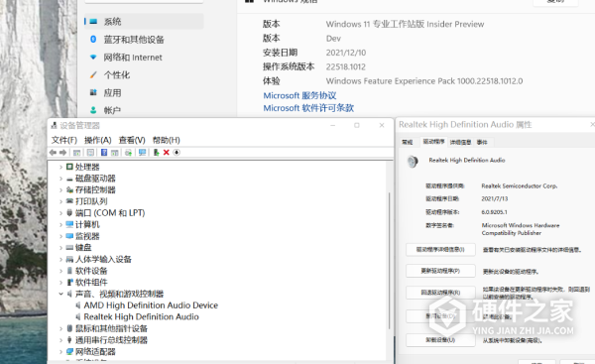595x364 pixels.
Task: Click the red X uninstall device icon
Action: pos(167,152)
